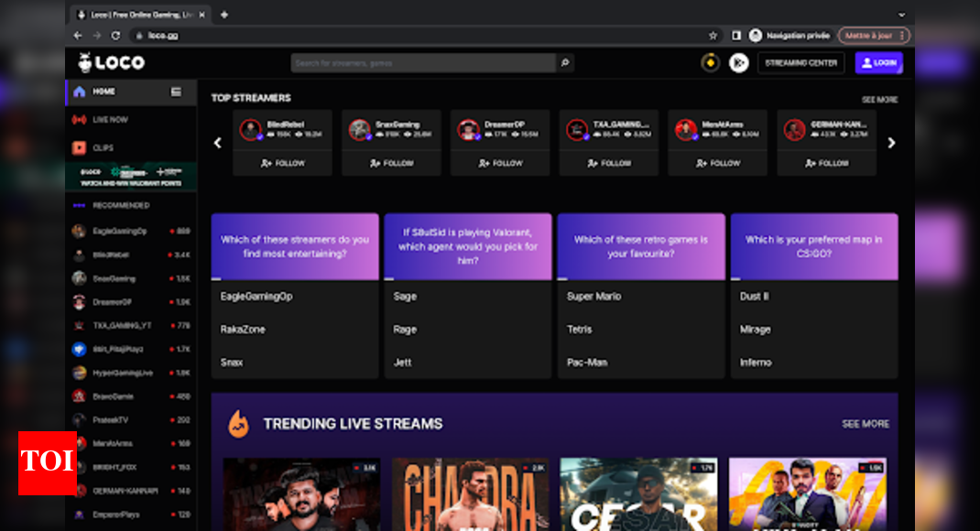980x531 pixels.
Task: Open the gold coins wallet icon
Action: coord(710,62)
